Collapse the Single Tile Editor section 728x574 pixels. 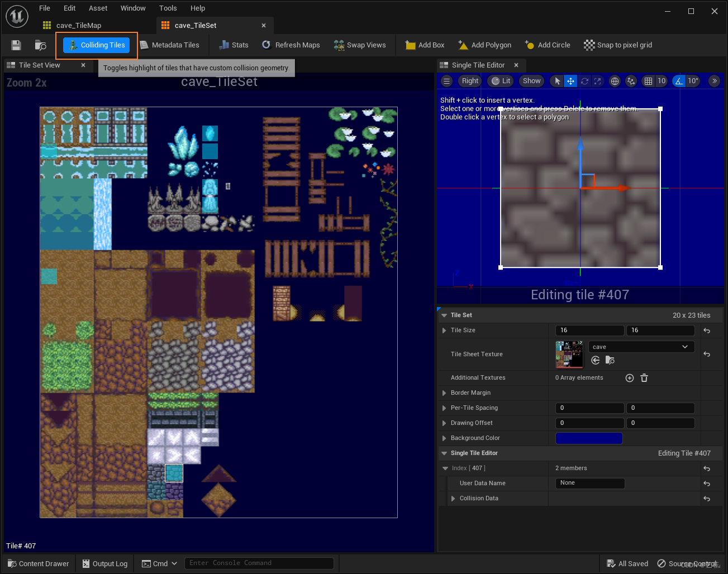(444, 453)
